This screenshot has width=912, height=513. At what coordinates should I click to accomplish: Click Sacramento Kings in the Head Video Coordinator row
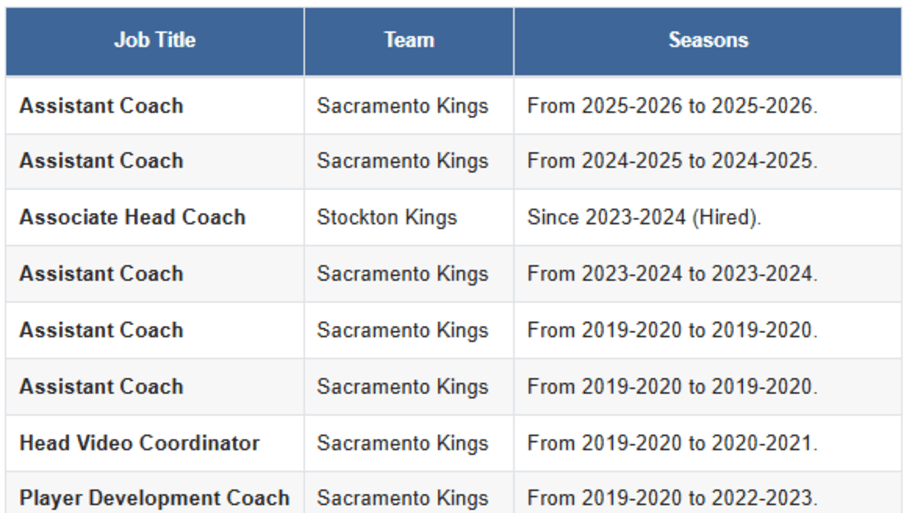point(402,443)
